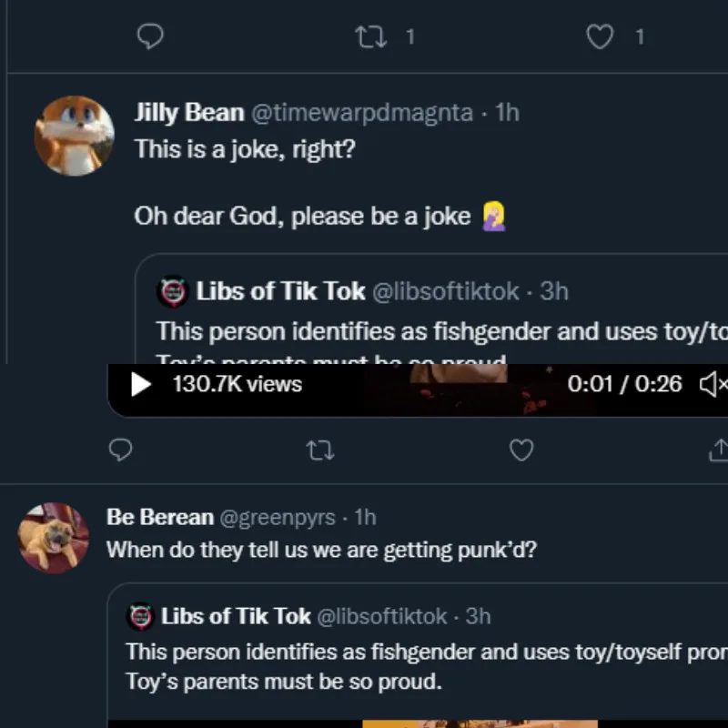
Task: Open Jilly Bean's fox avatar
Action: 74,136
